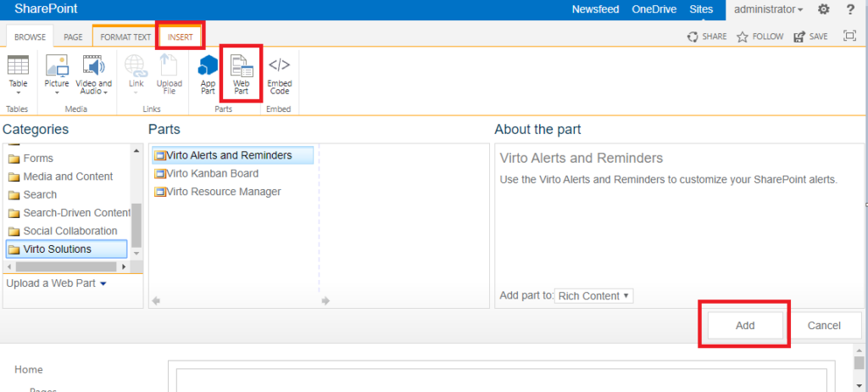Open the Home navigation link
Image resolution: width=868 pixels, height=392 pixels.
(x=28, y=370)
